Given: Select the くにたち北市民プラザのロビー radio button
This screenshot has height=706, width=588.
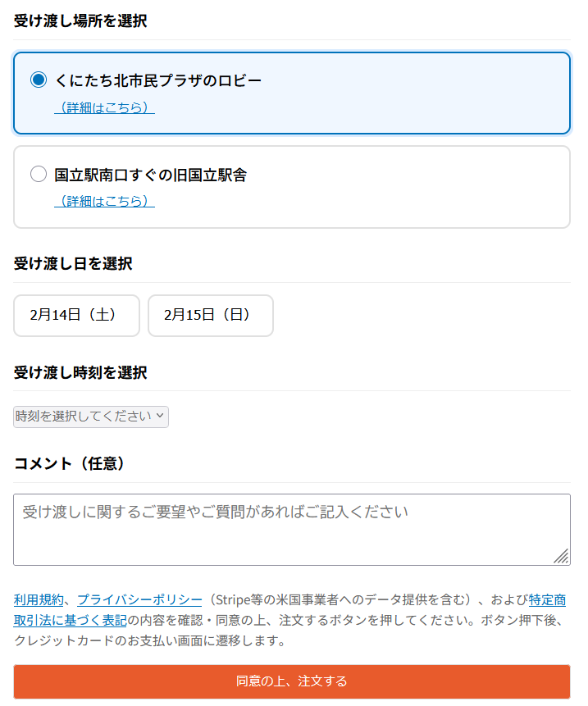Looking at the screenshot, I should pos(39,80).
